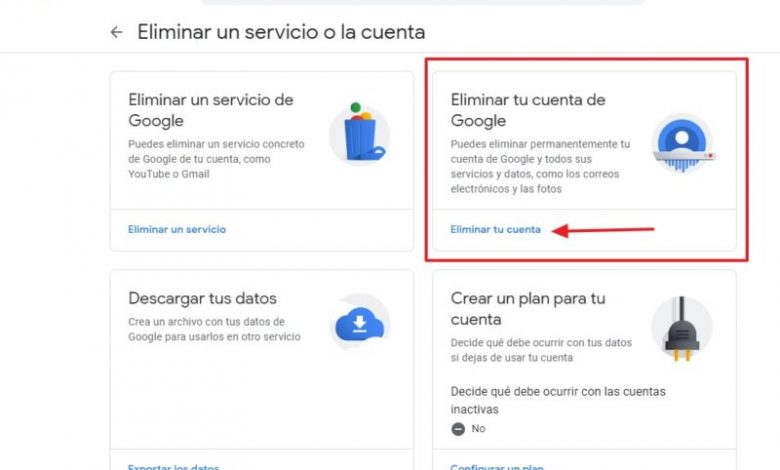Open the Configurar un plan link

(x=497, y=467)
